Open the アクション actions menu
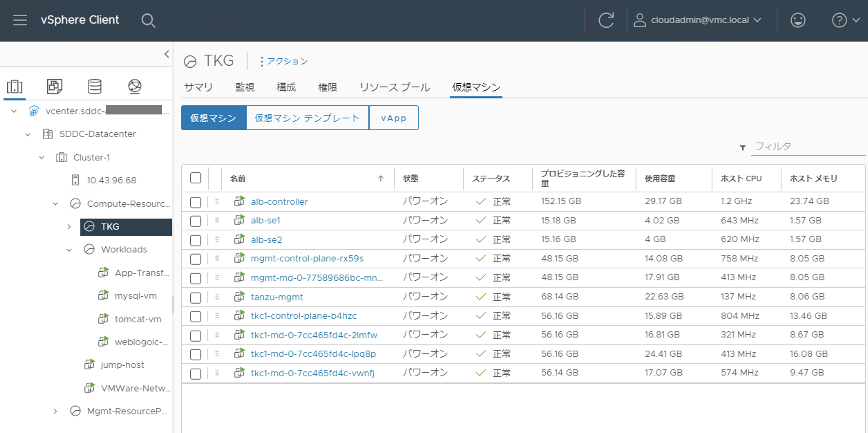Screen dimensions: 868x433 pos(284,61)
